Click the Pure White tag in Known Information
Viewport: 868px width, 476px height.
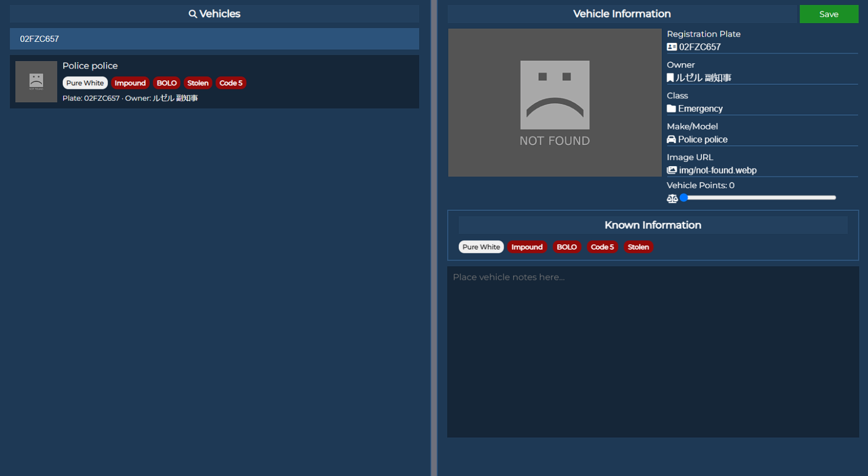(481, 247)
